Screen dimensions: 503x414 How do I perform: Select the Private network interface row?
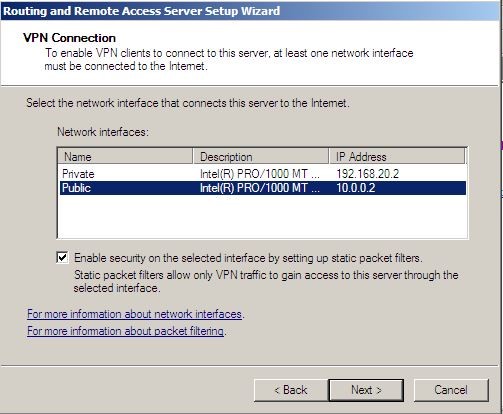262,174
